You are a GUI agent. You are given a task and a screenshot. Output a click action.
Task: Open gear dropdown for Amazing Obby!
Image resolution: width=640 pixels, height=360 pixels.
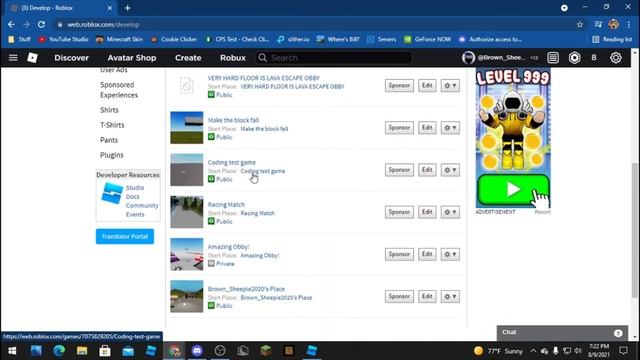[x=450, y=254]
